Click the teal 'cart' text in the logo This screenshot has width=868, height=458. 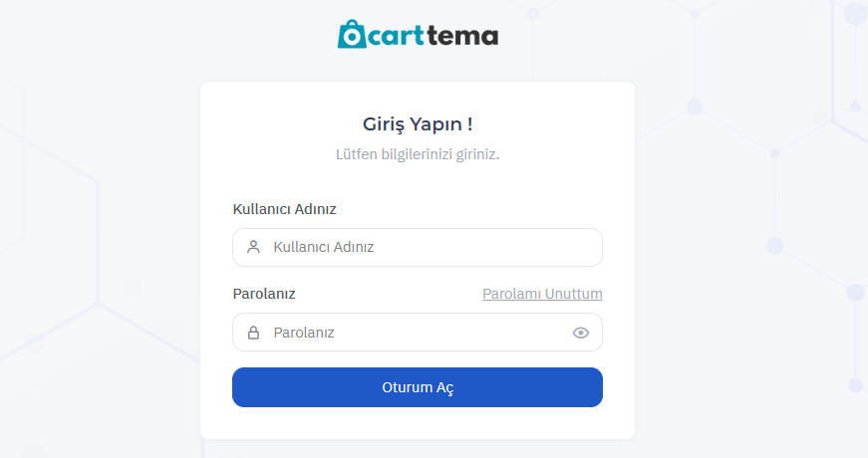[x=396, y=36]
